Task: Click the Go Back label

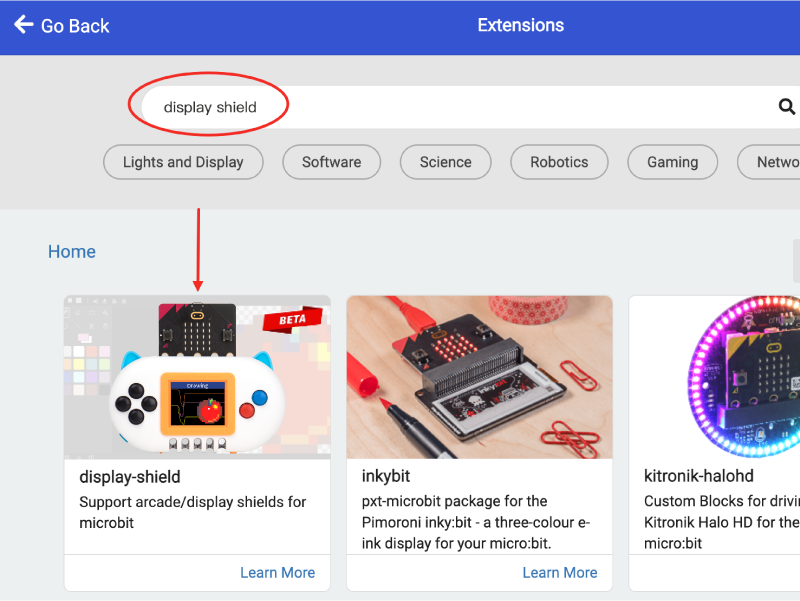Action: [75, 26]
